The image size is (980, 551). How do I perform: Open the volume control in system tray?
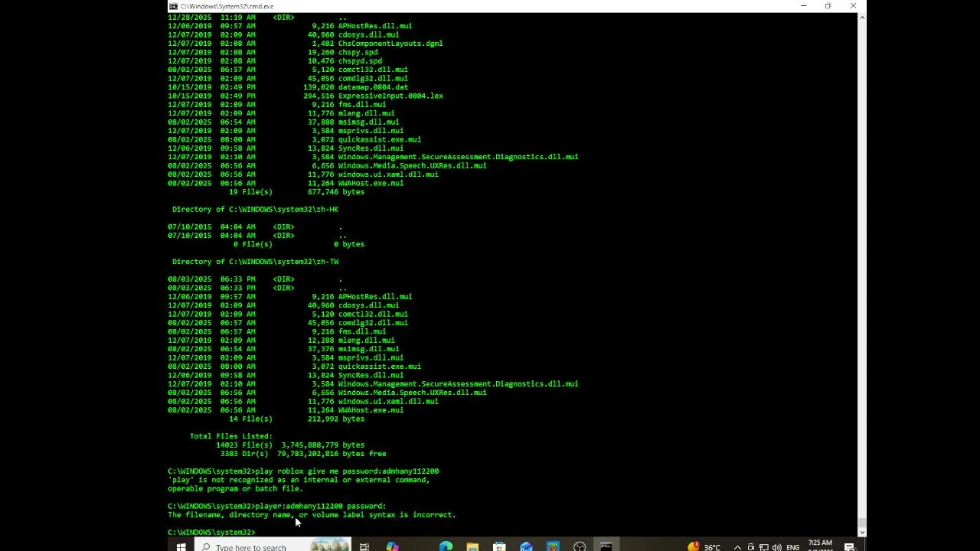pos(776,546)
